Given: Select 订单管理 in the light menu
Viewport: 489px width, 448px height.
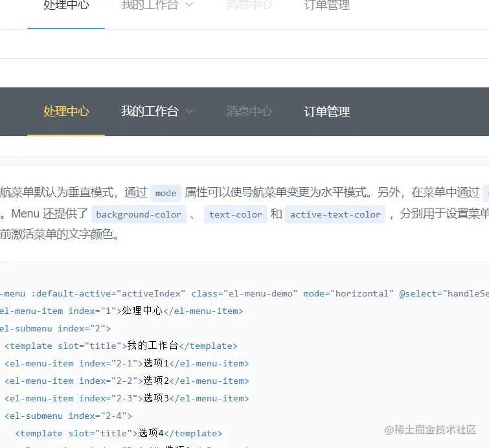Looking at the screenshot, I should tap(327, 5).
